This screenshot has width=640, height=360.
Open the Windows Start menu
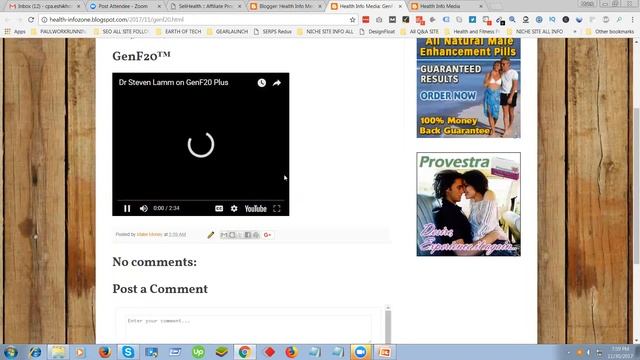(x=11, y=352)
